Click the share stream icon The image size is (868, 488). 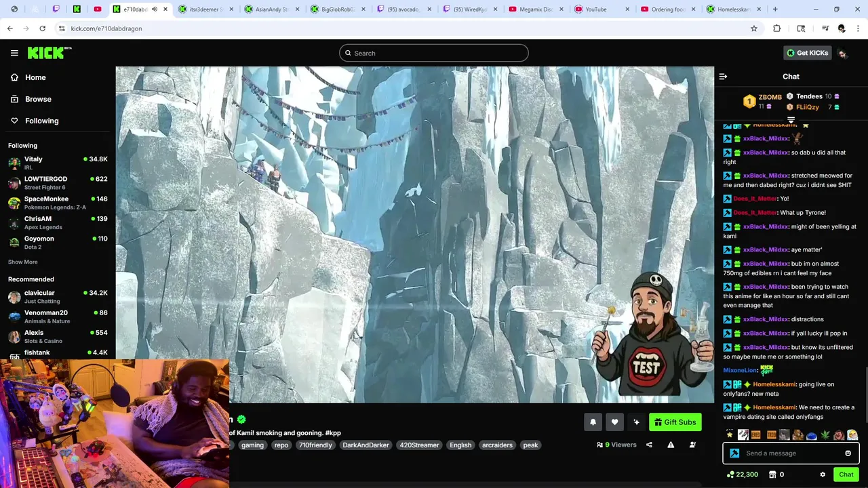pos(649,445)
